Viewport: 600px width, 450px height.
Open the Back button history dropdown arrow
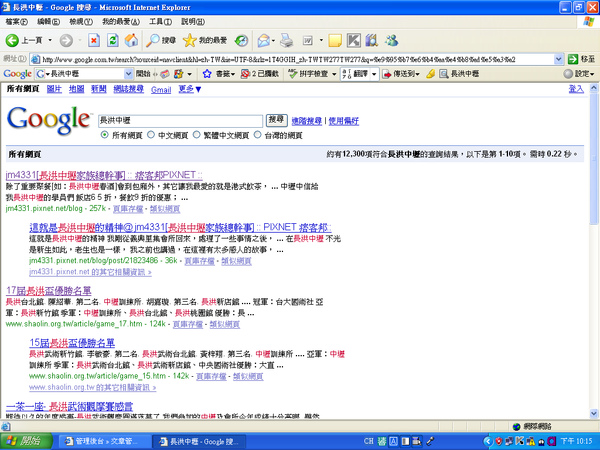(x=50, y=40)
